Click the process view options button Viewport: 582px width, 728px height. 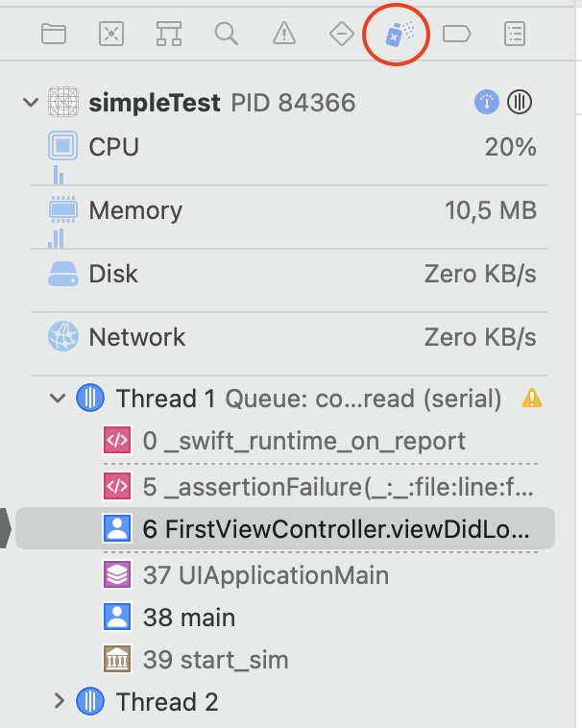coord(520,102)
